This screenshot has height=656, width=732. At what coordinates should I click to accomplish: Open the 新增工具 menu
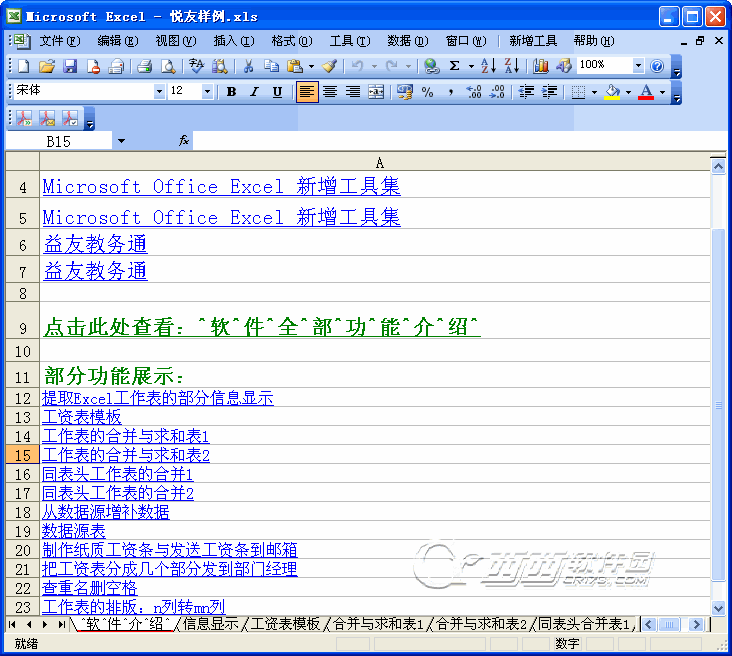pos(533,41)
